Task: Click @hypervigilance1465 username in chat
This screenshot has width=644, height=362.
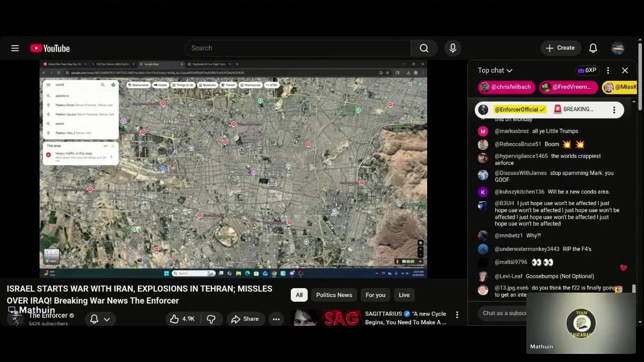Action: pos(521,156)
